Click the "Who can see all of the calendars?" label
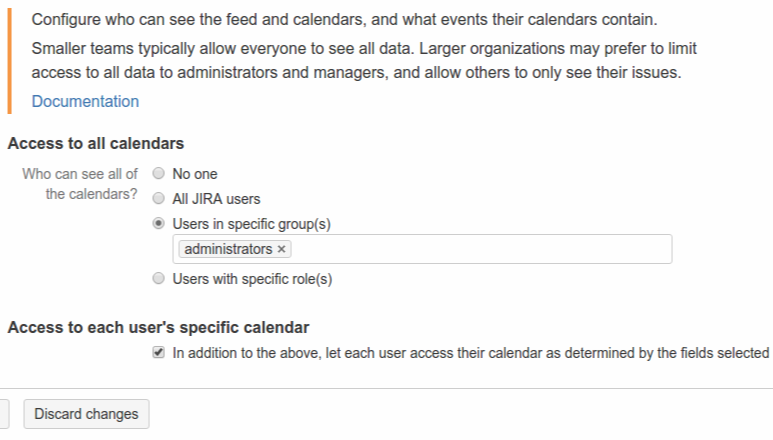This screenshot has height=440, width=773. click(82, 183)
